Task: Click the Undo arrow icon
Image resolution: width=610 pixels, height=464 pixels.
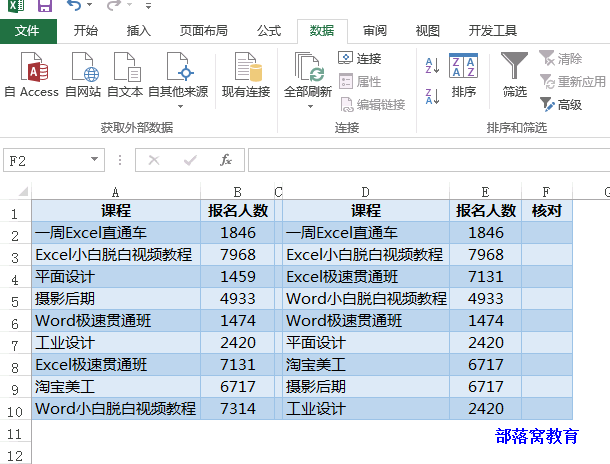Action: 73,5
